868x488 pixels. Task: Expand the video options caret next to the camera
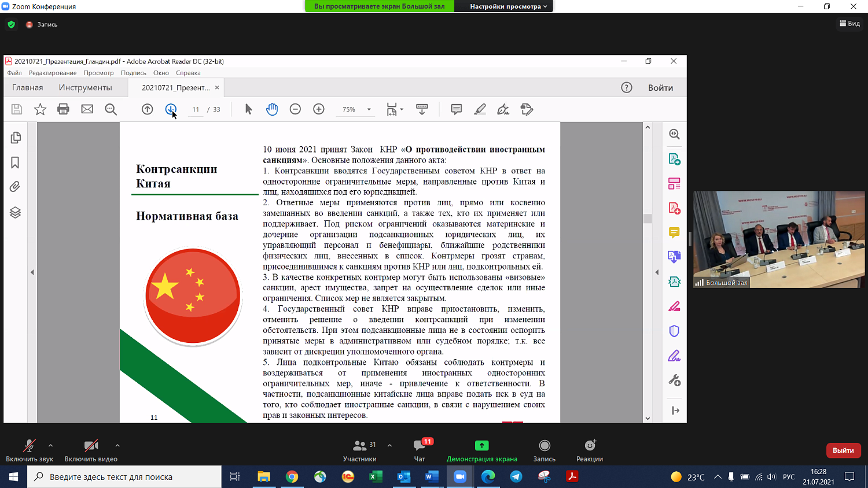[117, 445]
